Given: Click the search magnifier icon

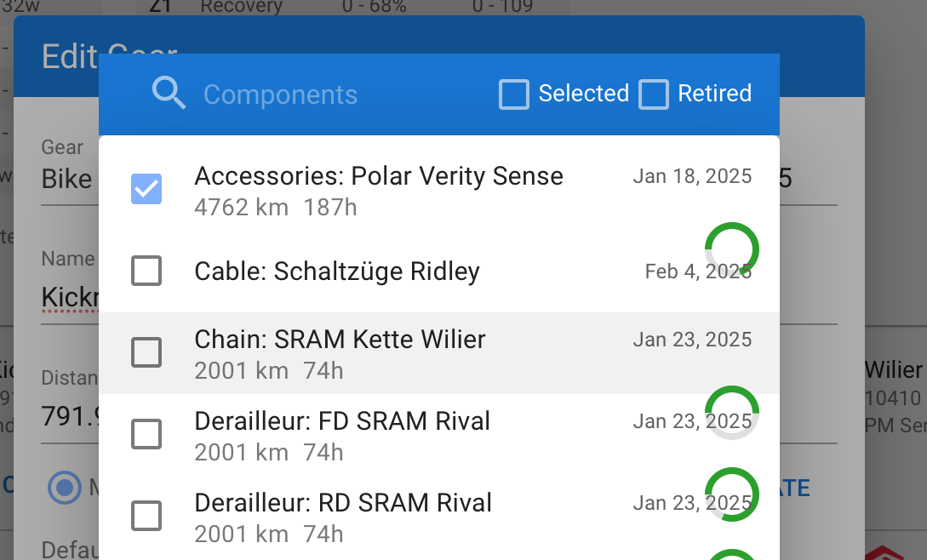Looking at the screenshot, I should [169, 93].
